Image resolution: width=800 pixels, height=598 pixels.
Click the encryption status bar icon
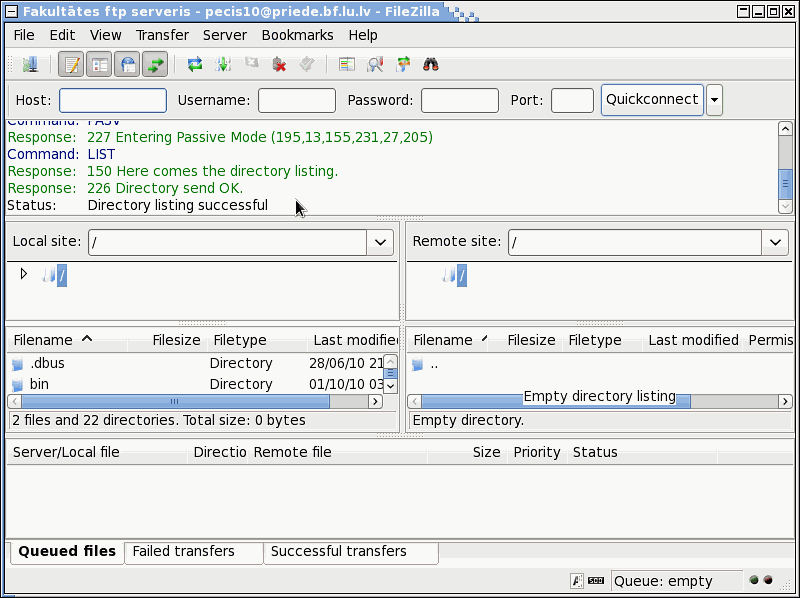pyautogui.click(x=577, y=581)
